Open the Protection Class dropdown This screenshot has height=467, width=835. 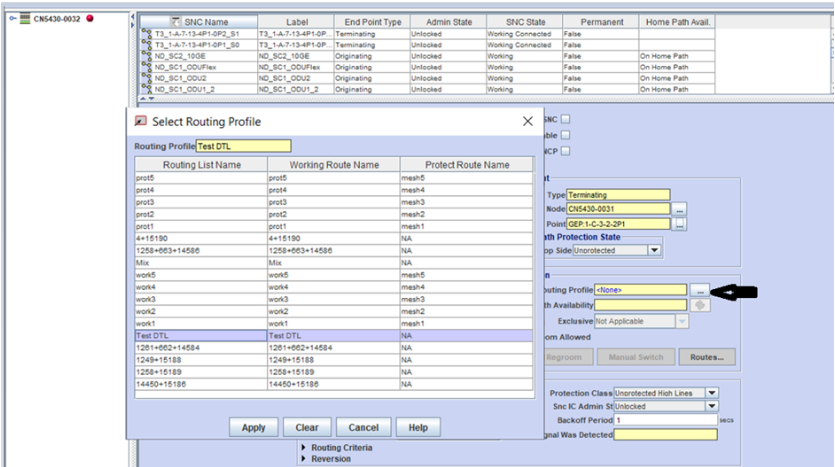[712, 393]
